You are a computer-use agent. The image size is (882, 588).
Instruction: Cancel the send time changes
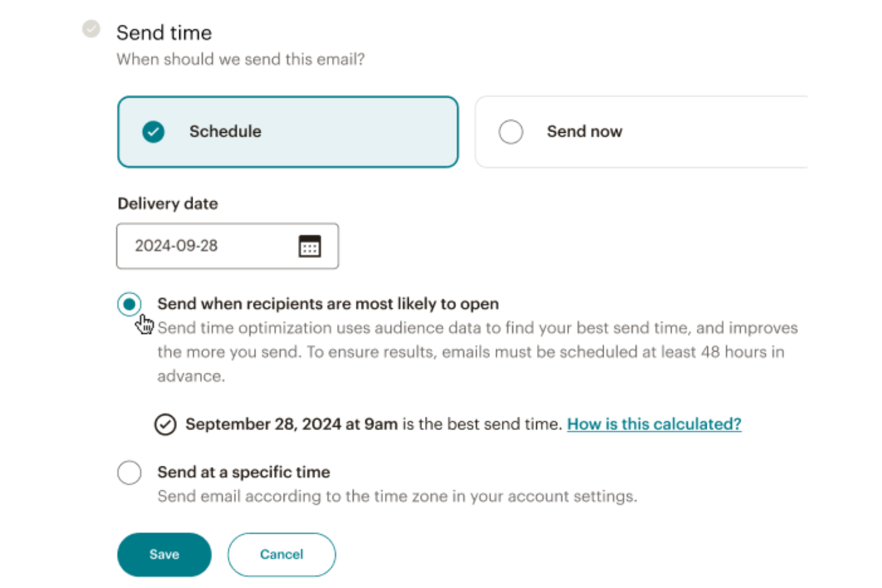tap(281, 554)
